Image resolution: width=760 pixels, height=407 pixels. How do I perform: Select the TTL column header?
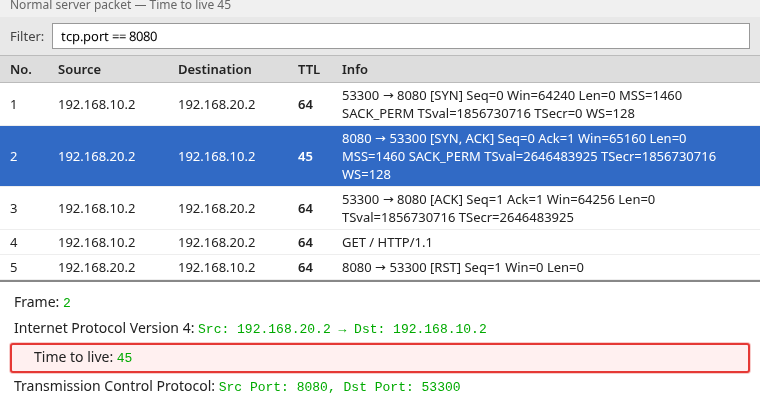309,69
